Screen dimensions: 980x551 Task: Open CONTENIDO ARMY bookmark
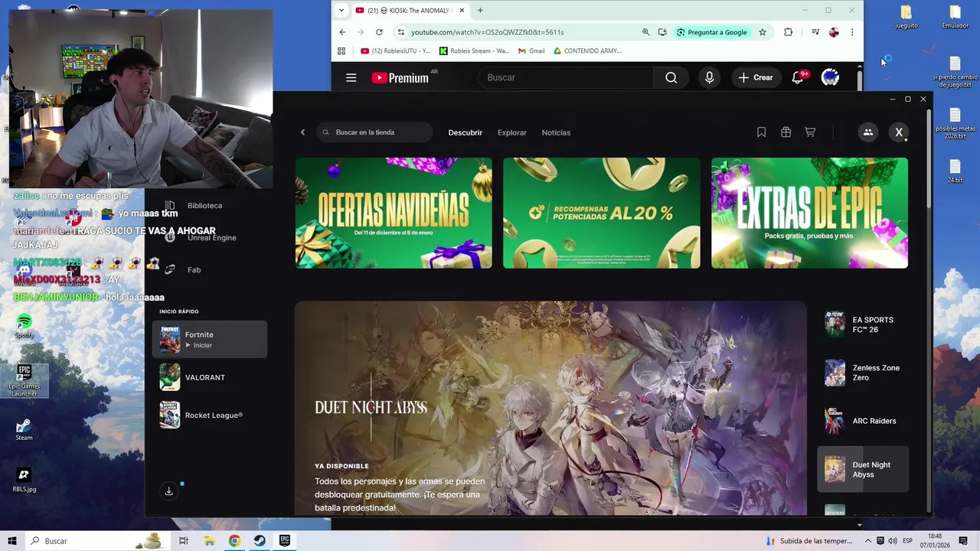[x=587, y=51]
